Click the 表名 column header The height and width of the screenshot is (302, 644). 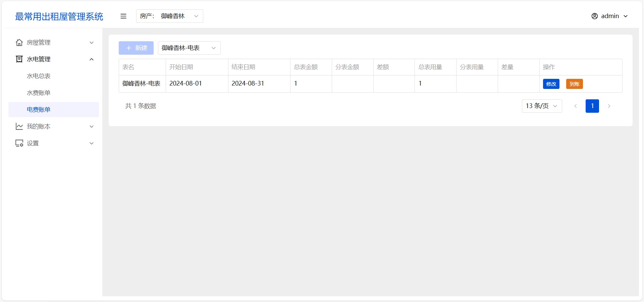click(142, 67)
